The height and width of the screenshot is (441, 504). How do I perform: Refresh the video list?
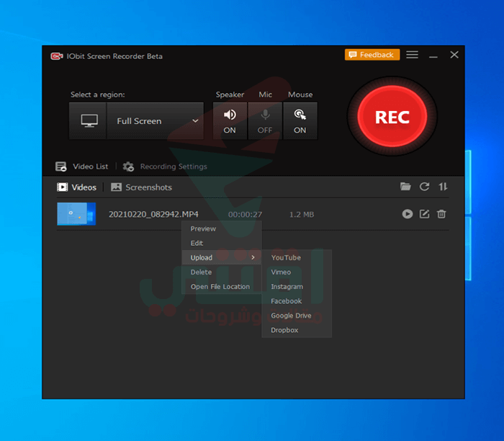[424, 187]
